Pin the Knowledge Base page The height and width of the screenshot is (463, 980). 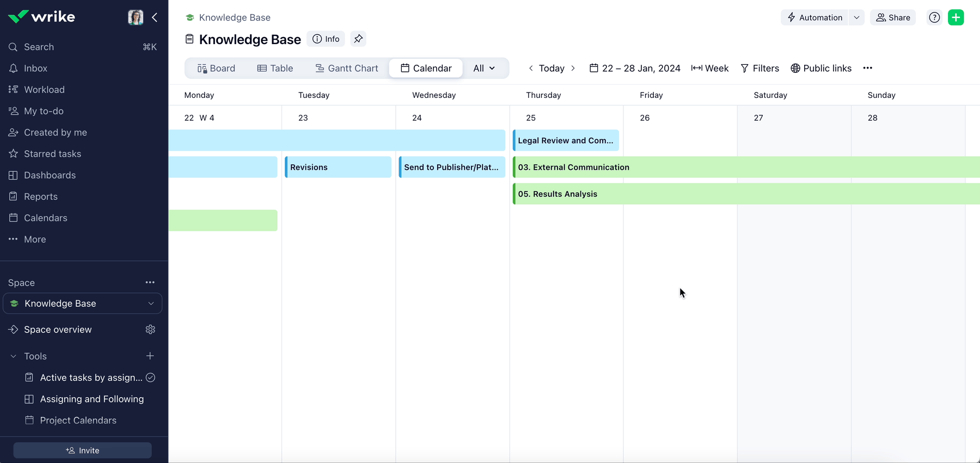coord(358,39)
